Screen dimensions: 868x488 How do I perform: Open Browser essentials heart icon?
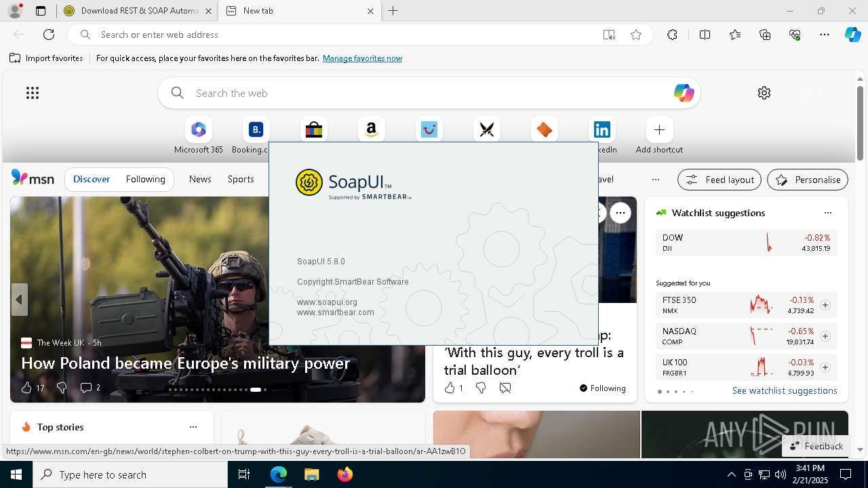point(795,35)
